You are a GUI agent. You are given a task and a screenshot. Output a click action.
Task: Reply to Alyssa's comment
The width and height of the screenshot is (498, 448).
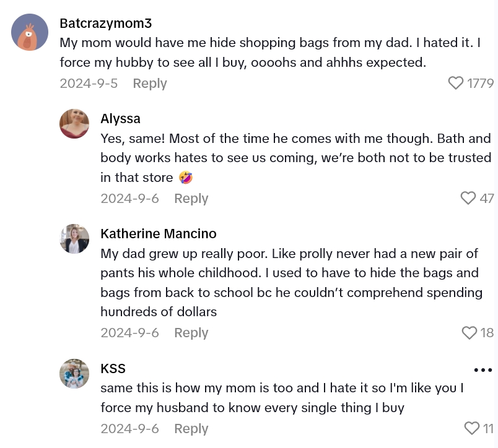(191, 198)
